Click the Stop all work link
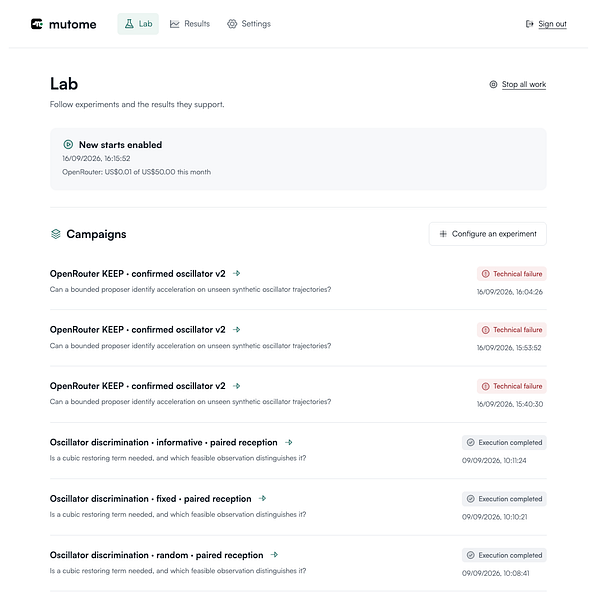600x595 pixels. (523, 84)
